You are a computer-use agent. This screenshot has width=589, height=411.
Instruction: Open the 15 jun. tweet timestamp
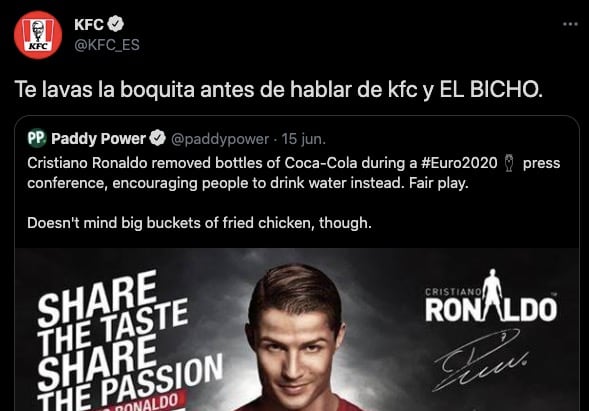click(x=304, y=139)
